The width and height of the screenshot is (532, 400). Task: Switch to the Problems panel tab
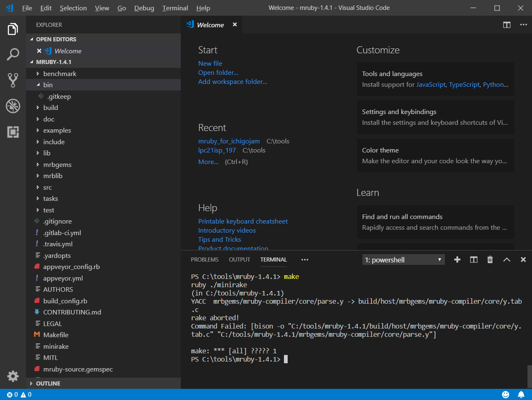[x=205, y=260]
